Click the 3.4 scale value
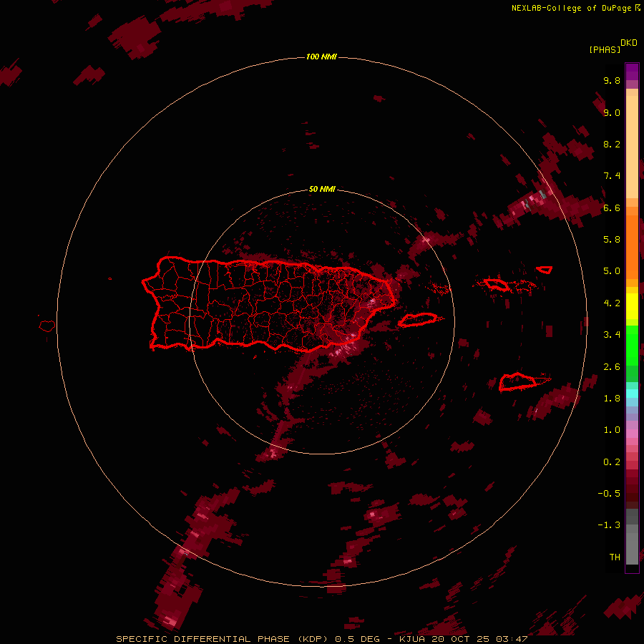The height and width of the screenshot is (644, 644). (x=612, y=335)
